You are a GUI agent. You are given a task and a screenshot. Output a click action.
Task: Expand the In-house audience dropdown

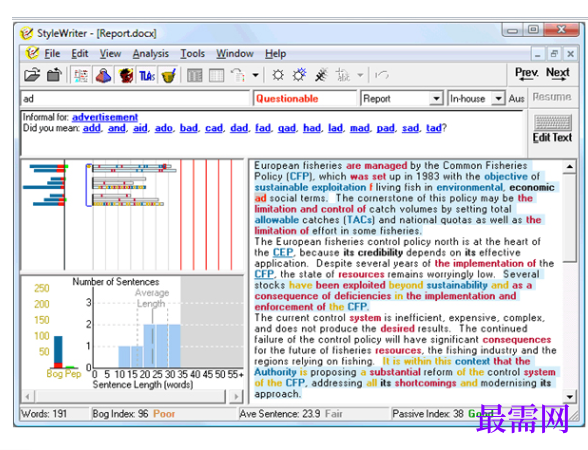[x=498, y=99]
